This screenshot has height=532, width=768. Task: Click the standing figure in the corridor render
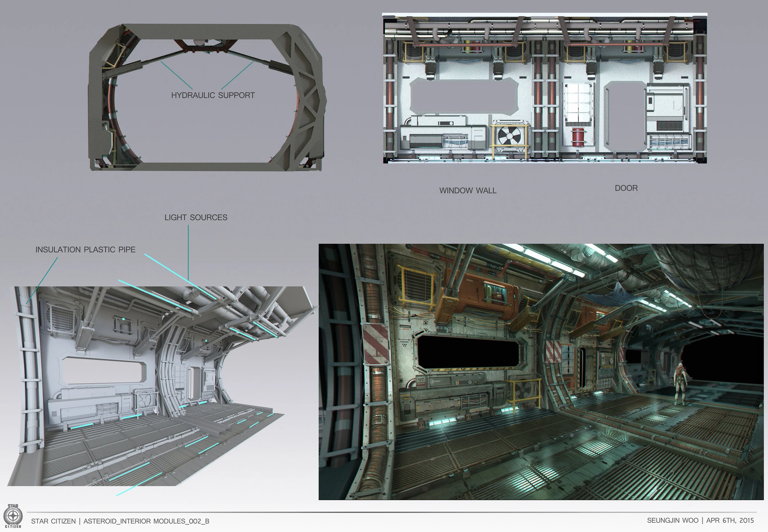680,384
